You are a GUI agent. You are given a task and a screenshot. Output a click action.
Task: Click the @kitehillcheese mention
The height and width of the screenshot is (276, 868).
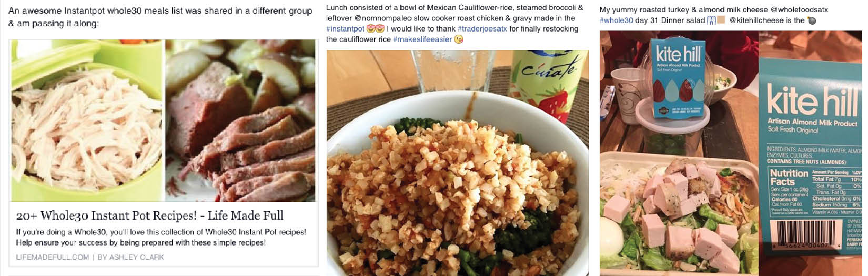pyautogui.click(x=756, y=21)
